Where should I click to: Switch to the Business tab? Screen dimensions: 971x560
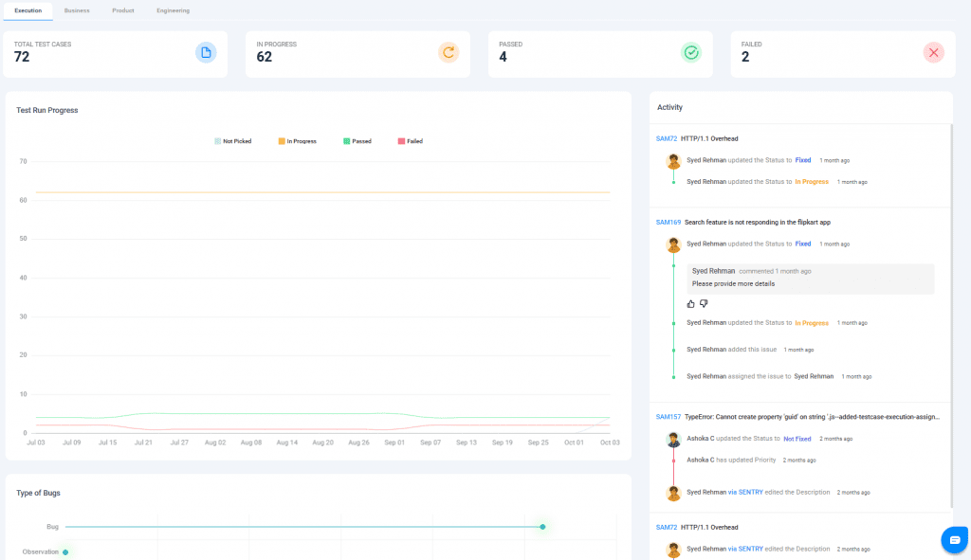click(77, 10)
